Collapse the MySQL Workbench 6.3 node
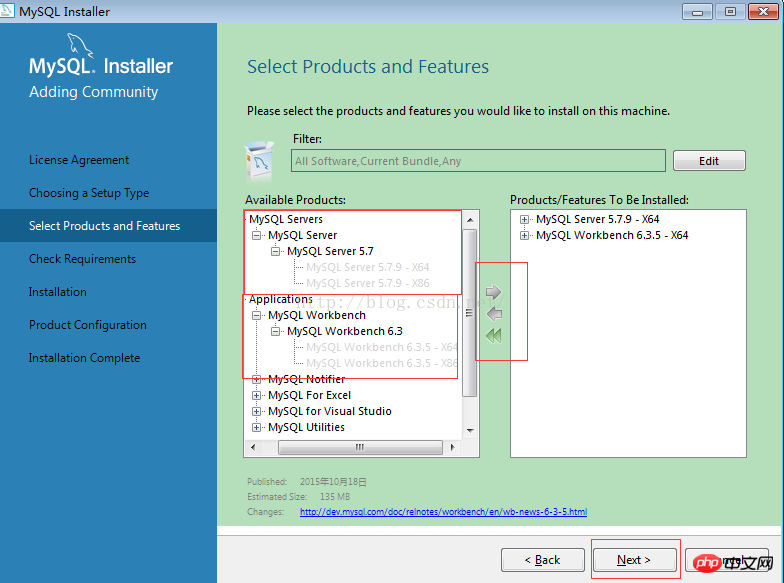This screenshot has height=583, width=784. [276, 331]
